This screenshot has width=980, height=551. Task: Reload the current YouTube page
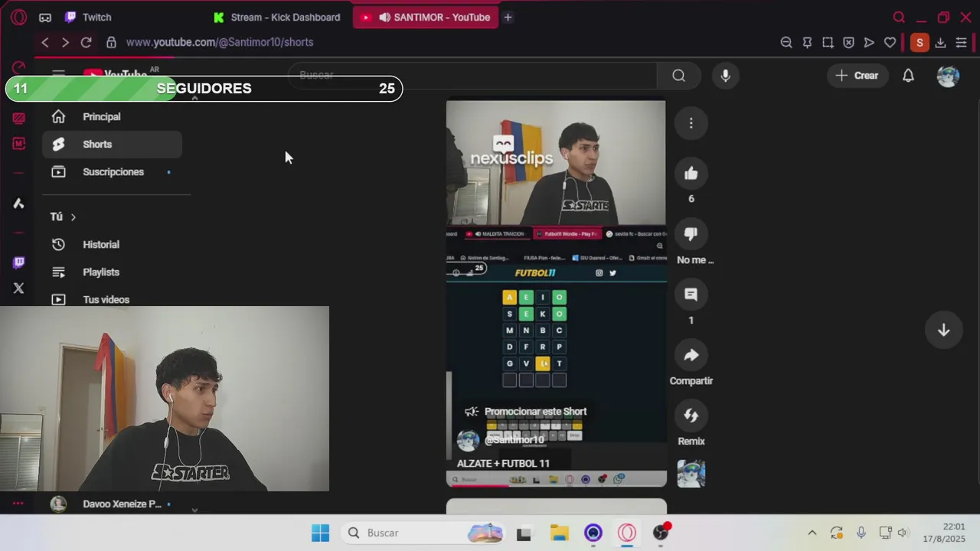[86, 42]
